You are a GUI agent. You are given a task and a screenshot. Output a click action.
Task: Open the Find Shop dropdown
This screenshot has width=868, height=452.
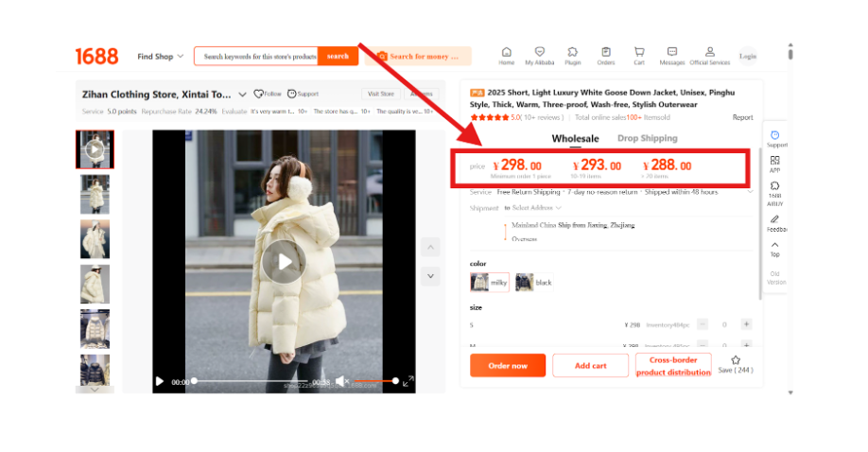[161, 57]
